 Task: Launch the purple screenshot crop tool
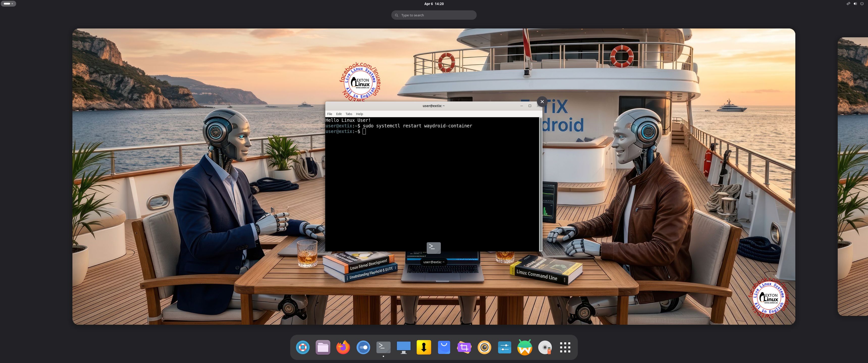click(x=464, y=347)
